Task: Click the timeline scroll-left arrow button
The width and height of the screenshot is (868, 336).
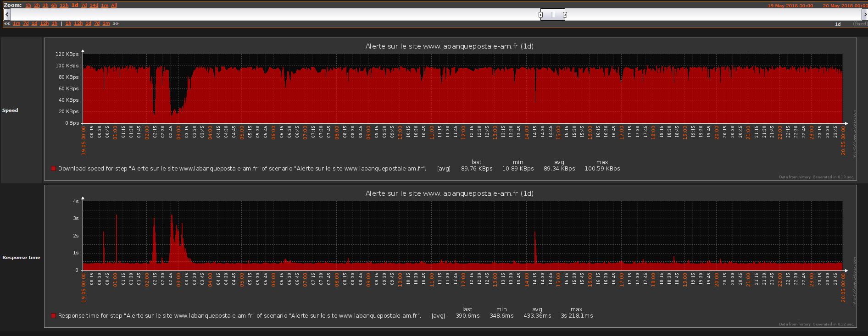Action: point(7,15)
